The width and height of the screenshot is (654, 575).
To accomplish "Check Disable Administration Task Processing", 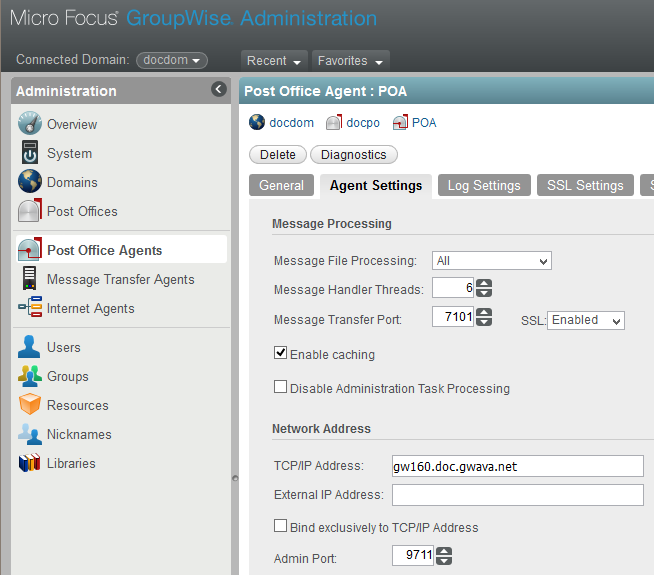I will click(x=280, y=387).
